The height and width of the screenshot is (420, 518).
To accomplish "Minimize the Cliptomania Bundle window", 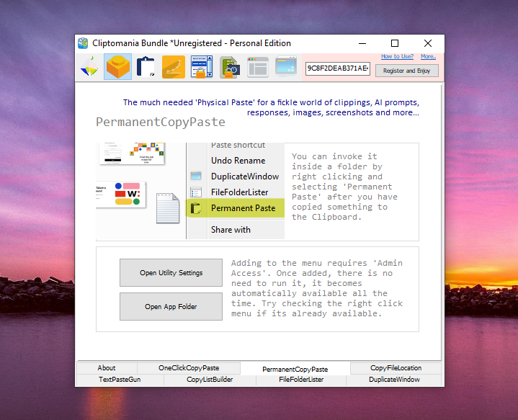I will [362, 43].
